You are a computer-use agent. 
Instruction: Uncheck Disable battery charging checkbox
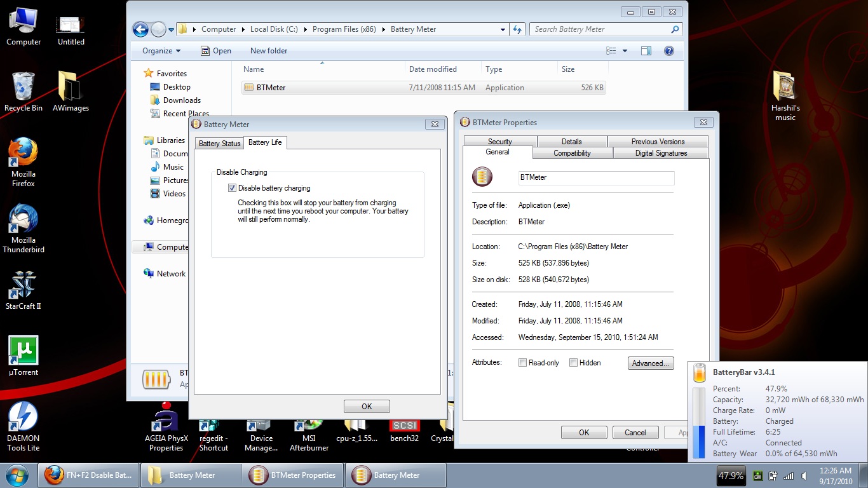pyautogui.click(x=232, y=188)
